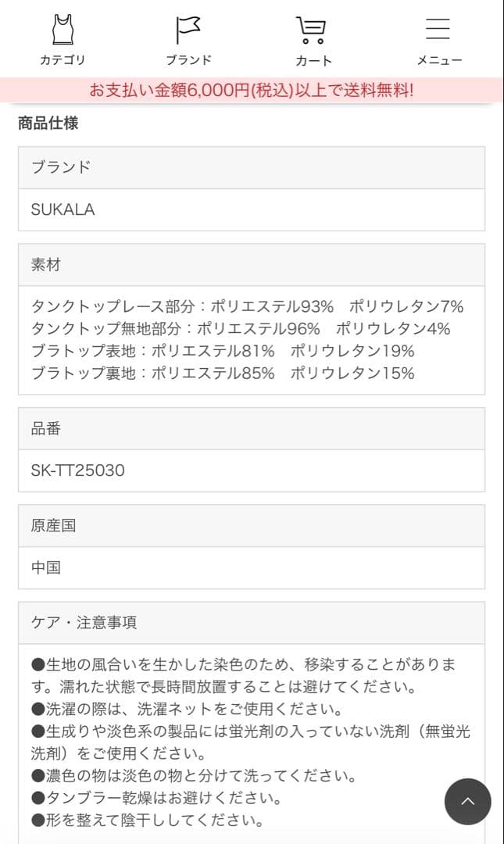Expand the ブランド specification row

[252, 167]
